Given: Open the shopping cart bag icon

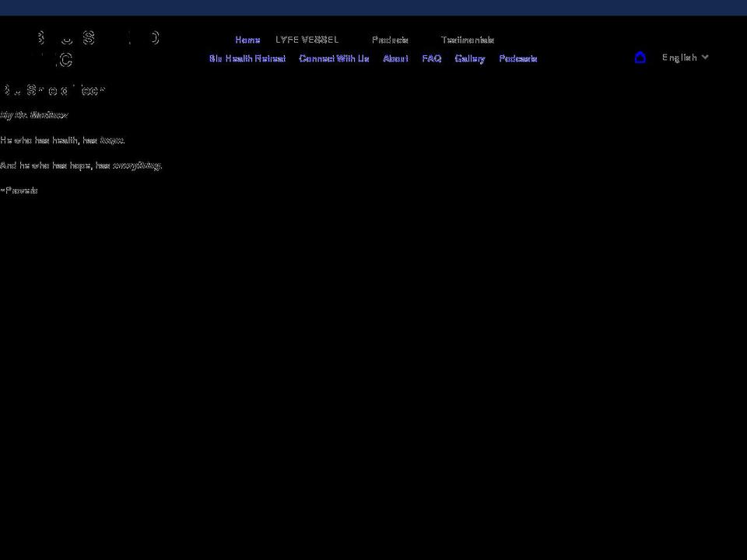Looking at the screenshot, I should (x=640, y=58).
